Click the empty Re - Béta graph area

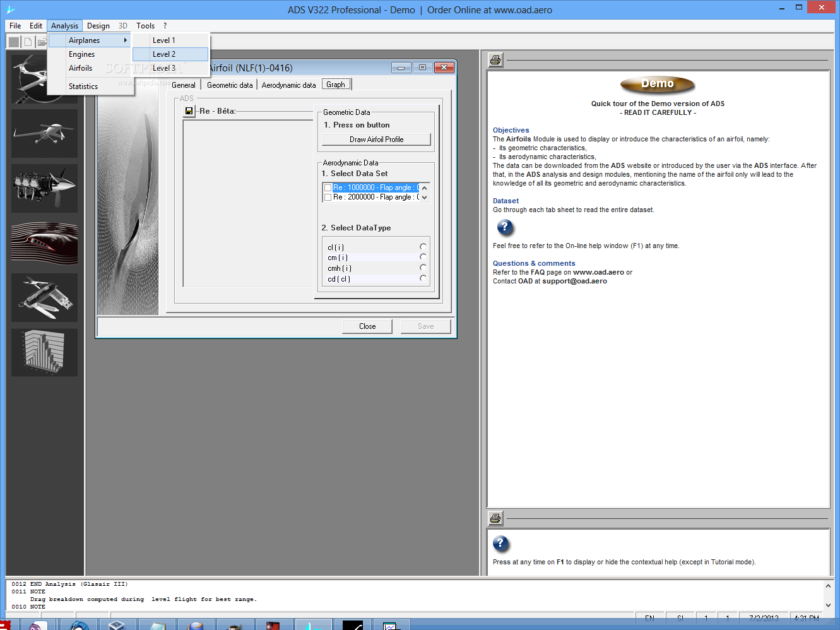coord(248,203)
